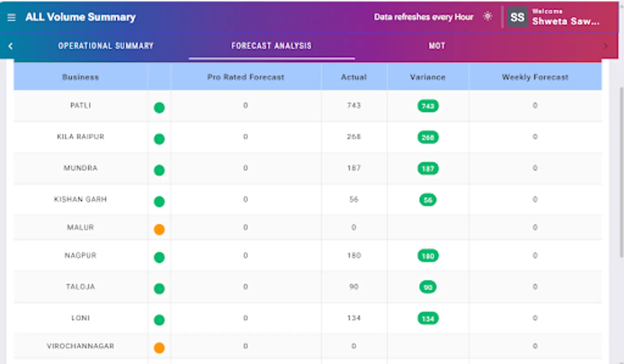Click the 134 variance badge
Image resolution: width=624 pixels, height=364 pixels.
pos(428,319)
